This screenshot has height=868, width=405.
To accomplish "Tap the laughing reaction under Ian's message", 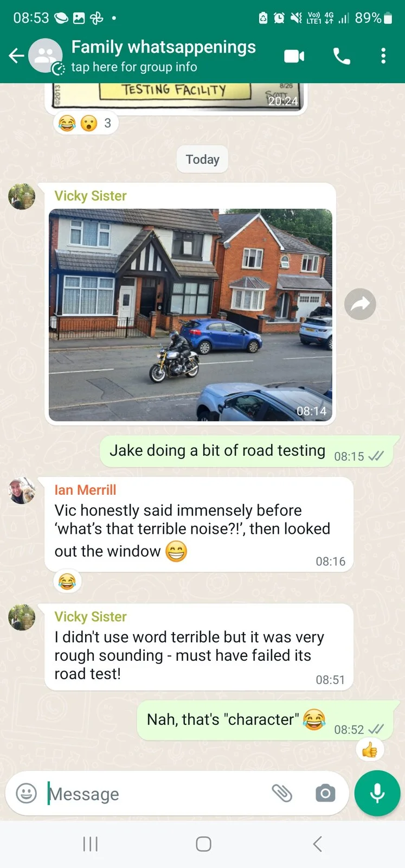I will click(67, 582).
